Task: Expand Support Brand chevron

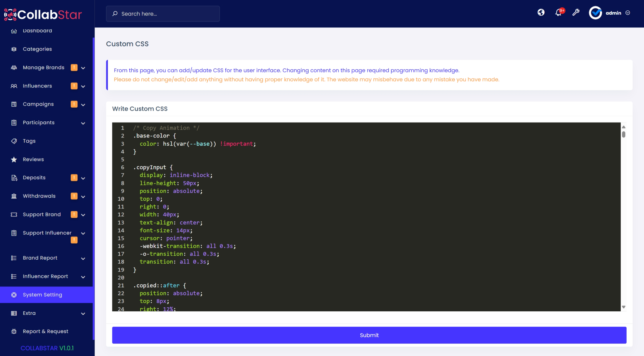Action: (x=83, y=215)
